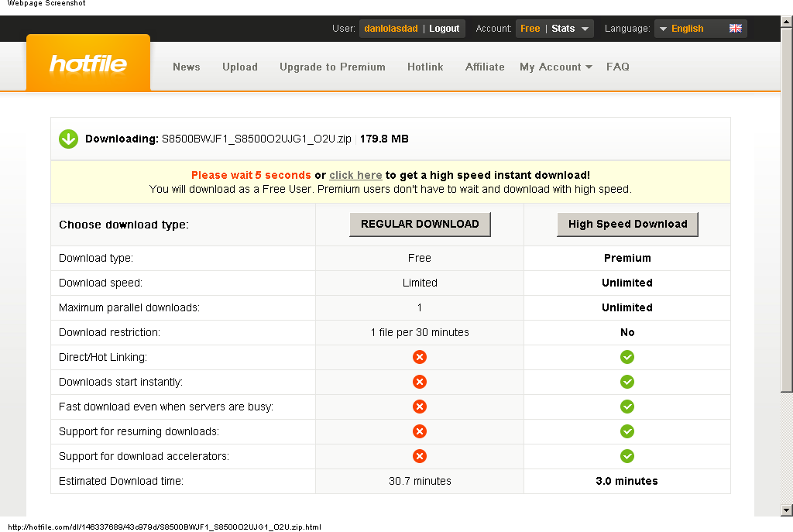The width and height of the screenshot is (793, 532).
Task: Open the English language dropdown
Action: pyautogui.click(x=700, y=29)
